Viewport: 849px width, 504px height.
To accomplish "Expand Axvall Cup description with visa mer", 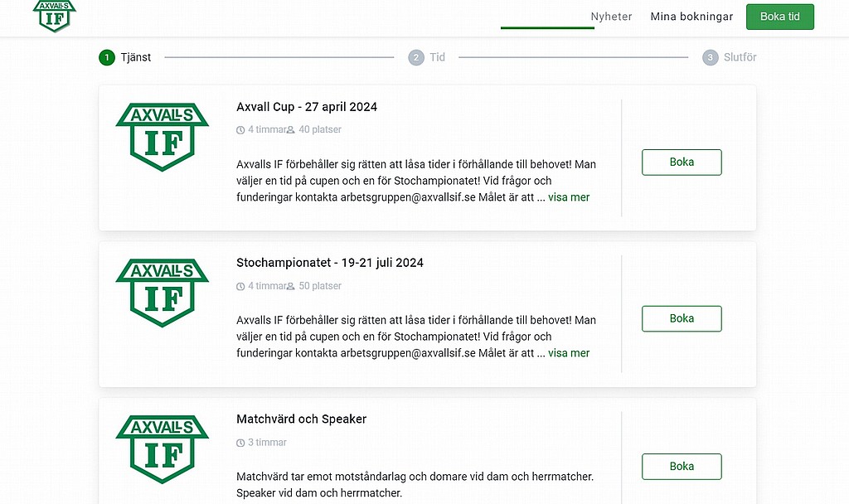I will [x=569, y=197].
